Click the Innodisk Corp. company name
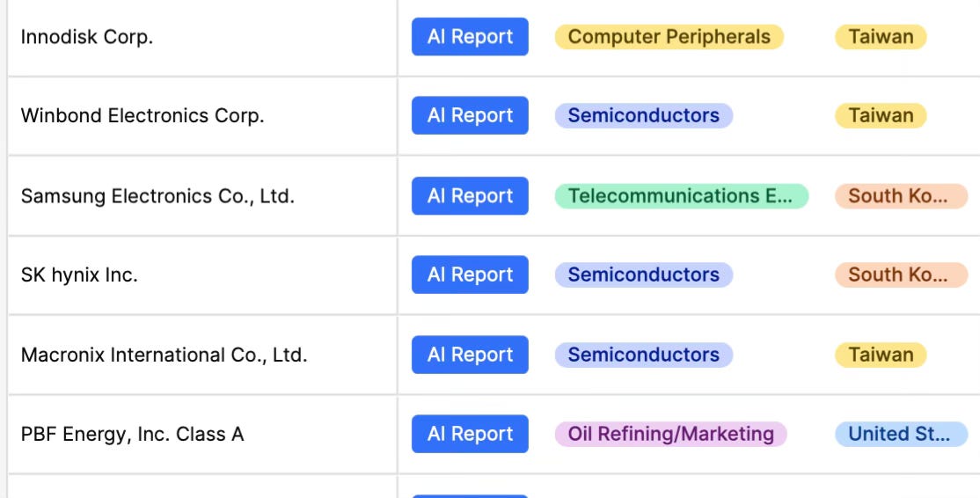 87,37
